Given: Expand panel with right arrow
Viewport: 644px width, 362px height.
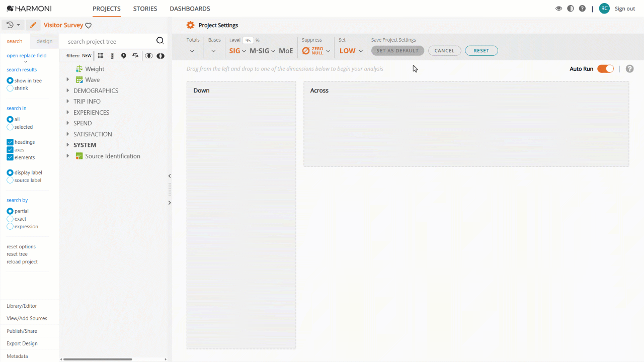Looking at the screenshot, I should 170,203.
